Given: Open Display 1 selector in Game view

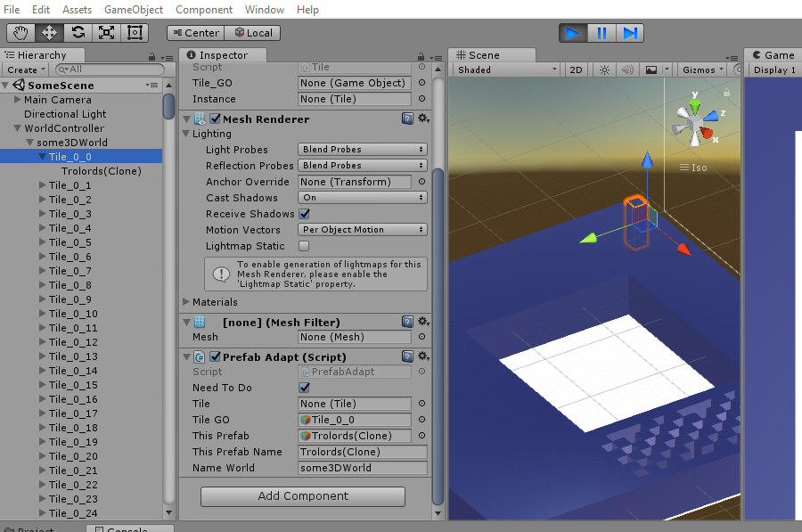Looking at the screenshot, I should [774, 70].
